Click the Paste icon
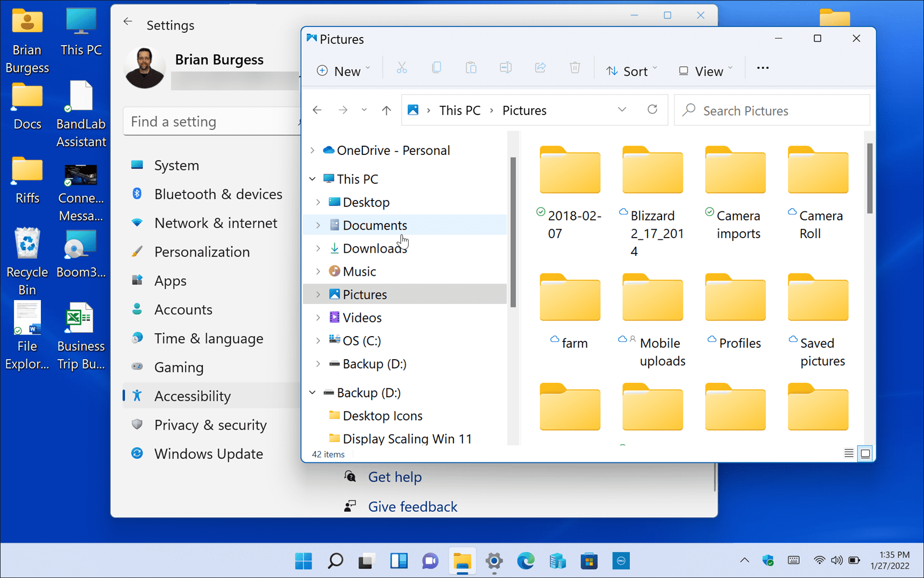 coord(471,68)
